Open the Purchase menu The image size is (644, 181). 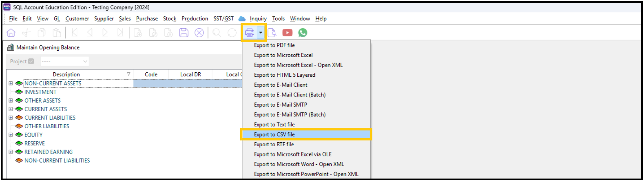tap(147, 19)
